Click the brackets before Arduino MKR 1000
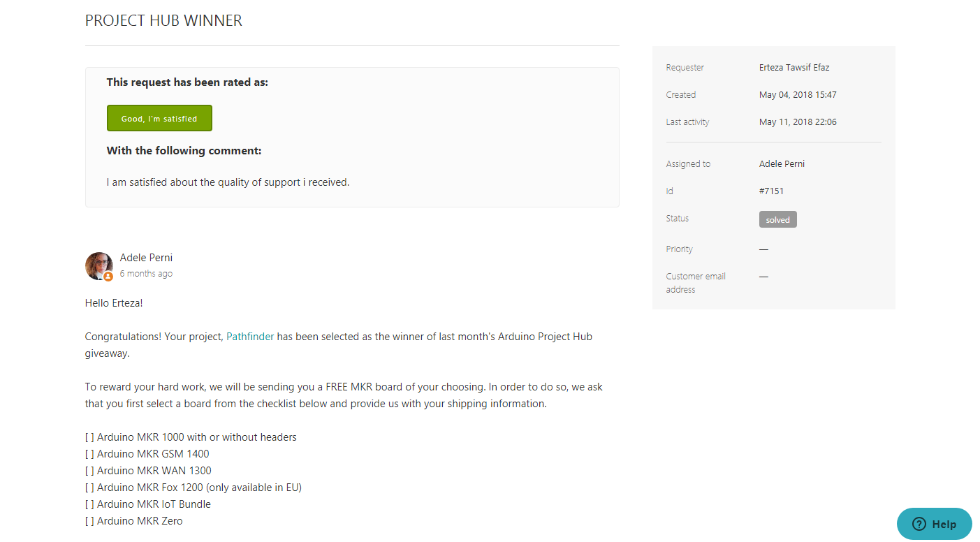Image resolution: width=980 pixels, height=542 pixels. [x=89, y=437]
